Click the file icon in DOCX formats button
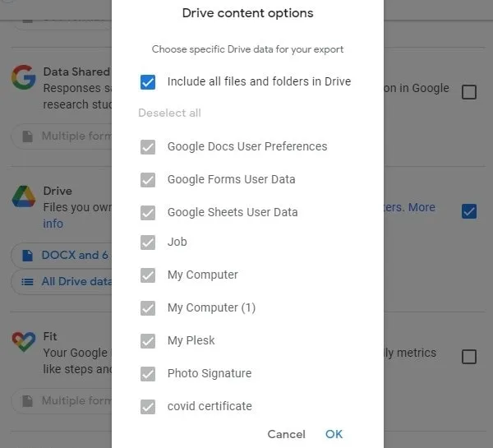Viewport: 493px width, 448px height. [x=27, y=256]
